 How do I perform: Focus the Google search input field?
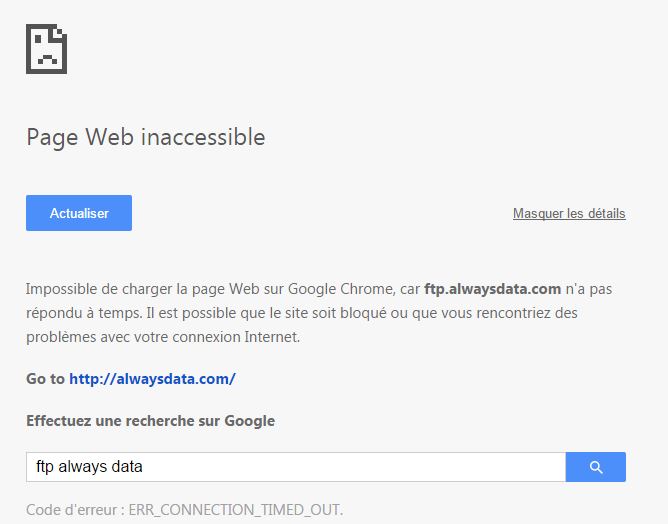[296, 467]
